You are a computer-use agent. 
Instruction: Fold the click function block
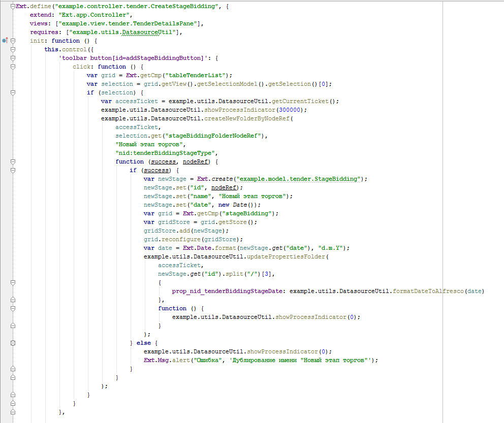[13, 67]
